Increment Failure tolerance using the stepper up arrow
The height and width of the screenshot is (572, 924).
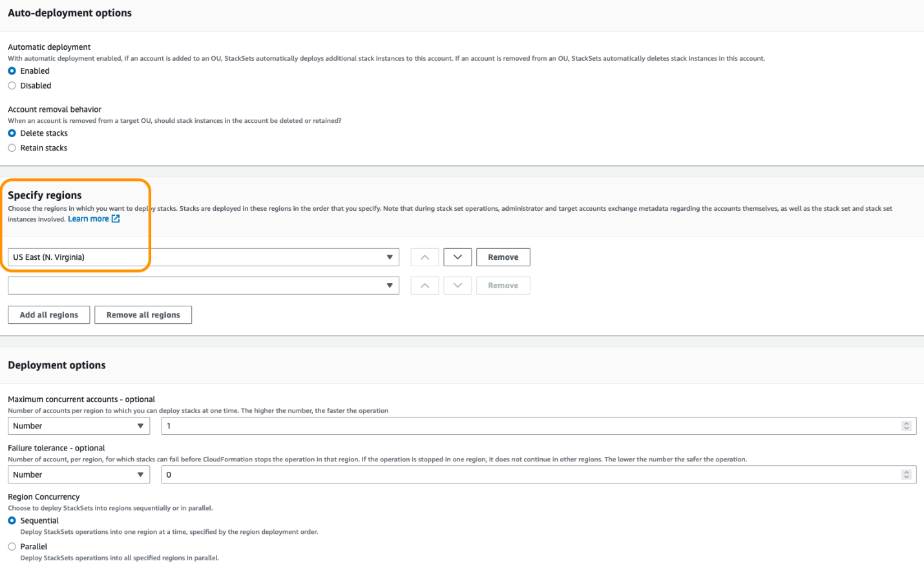point(907,471)
